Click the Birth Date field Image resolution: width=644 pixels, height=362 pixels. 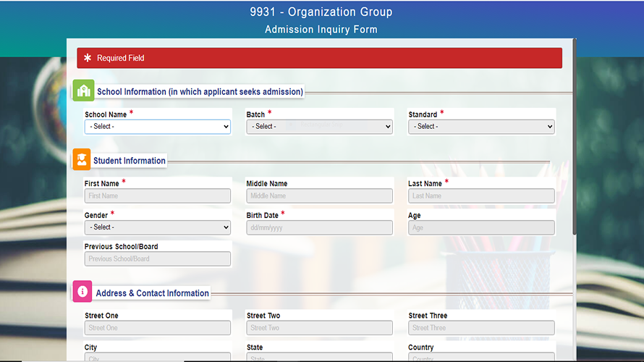(x=319, y=227)
